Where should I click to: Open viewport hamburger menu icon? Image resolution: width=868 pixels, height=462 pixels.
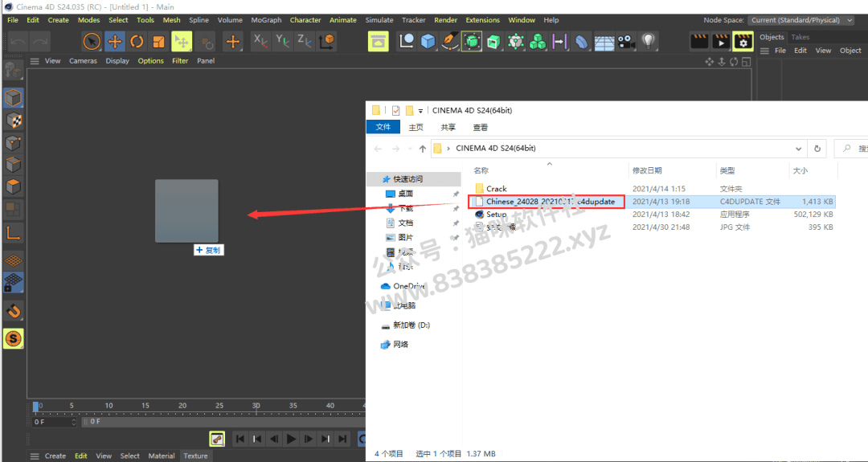pos(35,61)
